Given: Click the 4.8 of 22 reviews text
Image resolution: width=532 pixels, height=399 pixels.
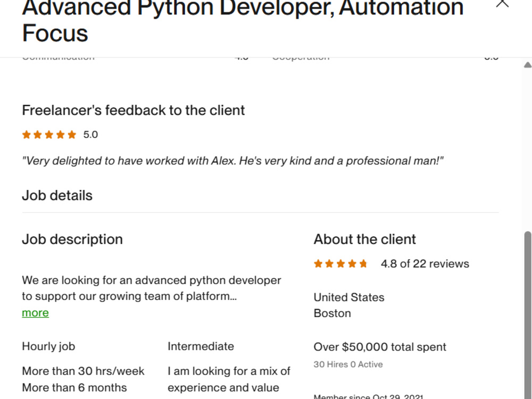Looking at the screenshot, I should (425, 264).
